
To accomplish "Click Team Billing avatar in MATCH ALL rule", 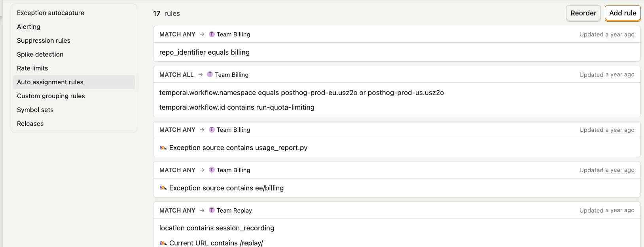I will pos(210,74).
